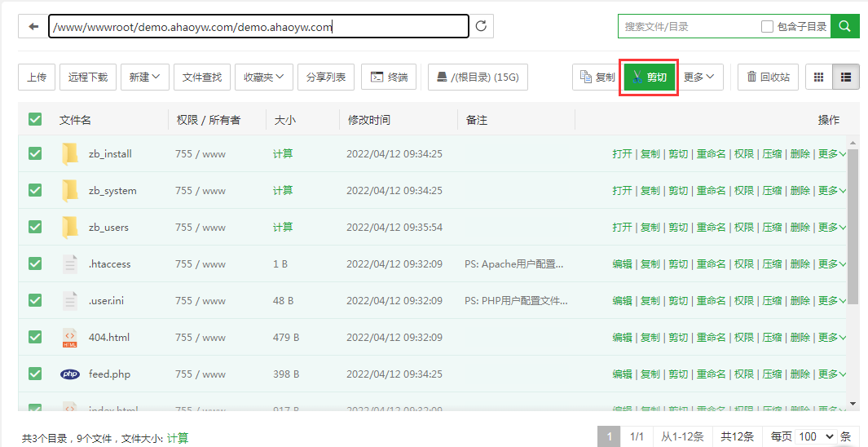Open the recycle bin (回收站)

tap(767, 77)
